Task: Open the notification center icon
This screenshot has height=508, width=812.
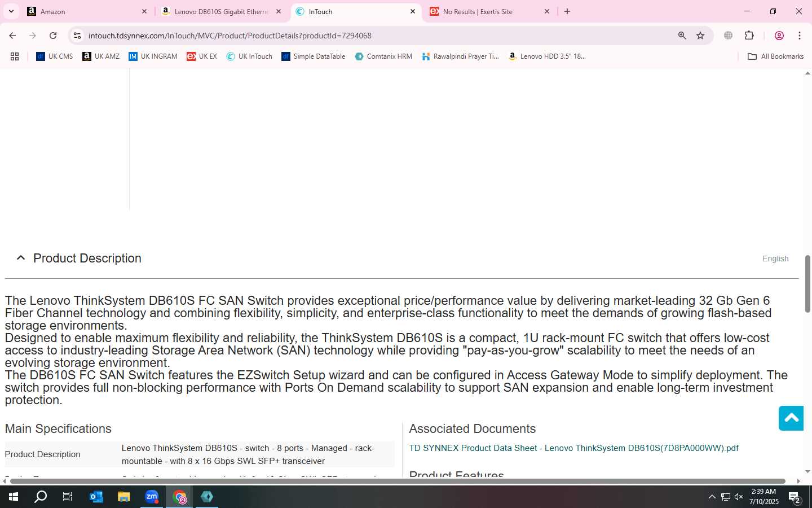Action: coord(795,497)
